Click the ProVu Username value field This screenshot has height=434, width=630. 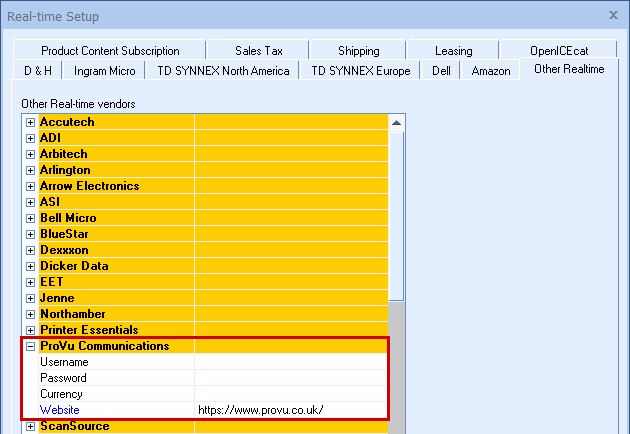tap(290, 362)
